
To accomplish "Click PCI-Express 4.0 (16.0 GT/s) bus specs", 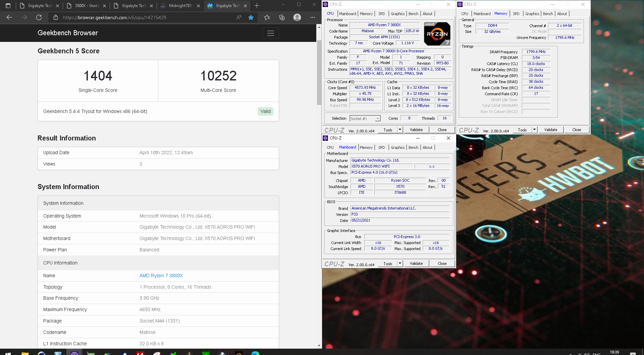I will [x=400, y=172].
